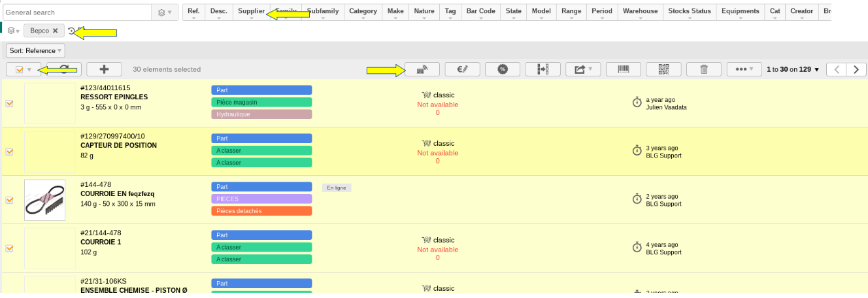Click the green Pièce magasin tag
This screenshot has height=298, width=868.
261,102
